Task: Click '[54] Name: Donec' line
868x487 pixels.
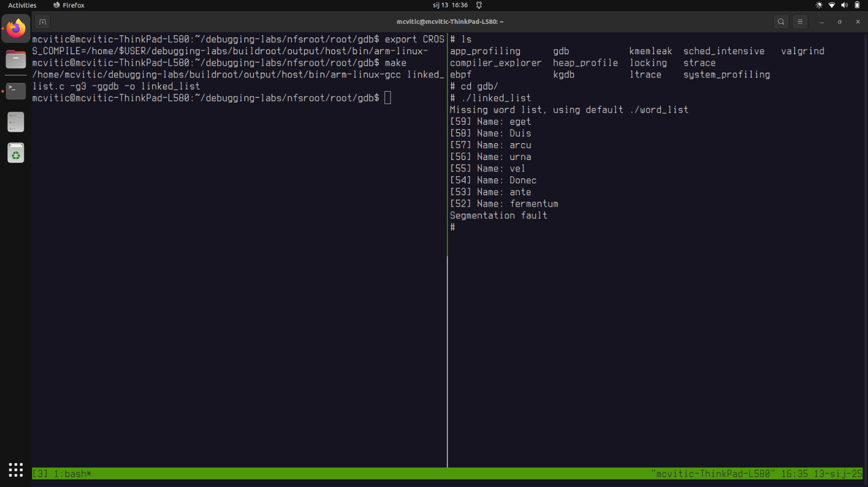Action: (493, 180)
